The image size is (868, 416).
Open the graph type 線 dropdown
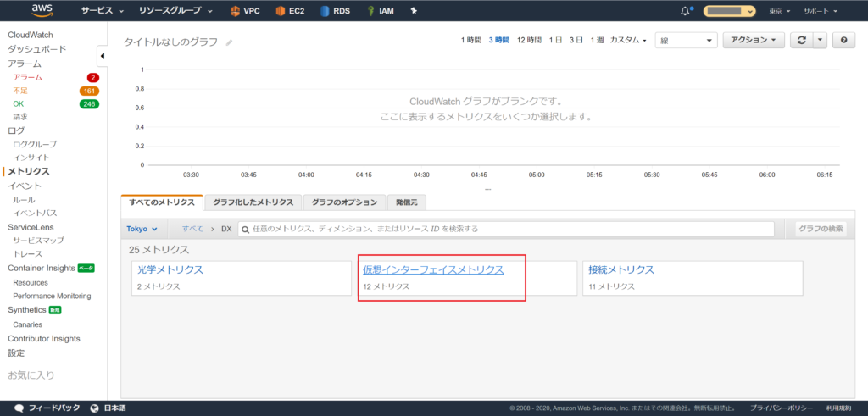coord(686,40)
